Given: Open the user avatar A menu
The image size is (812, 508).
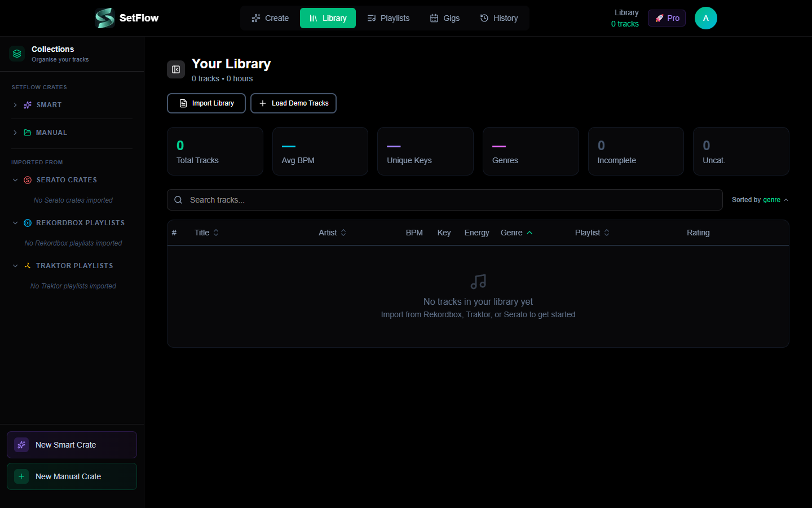Looking at the screenshot, I should (705, 18).
